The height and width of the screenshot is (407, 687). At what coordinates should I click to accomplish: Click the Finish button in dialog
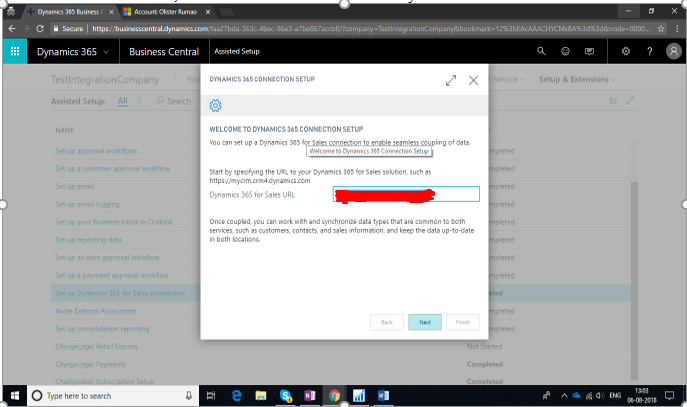click(x=462, y=322)
